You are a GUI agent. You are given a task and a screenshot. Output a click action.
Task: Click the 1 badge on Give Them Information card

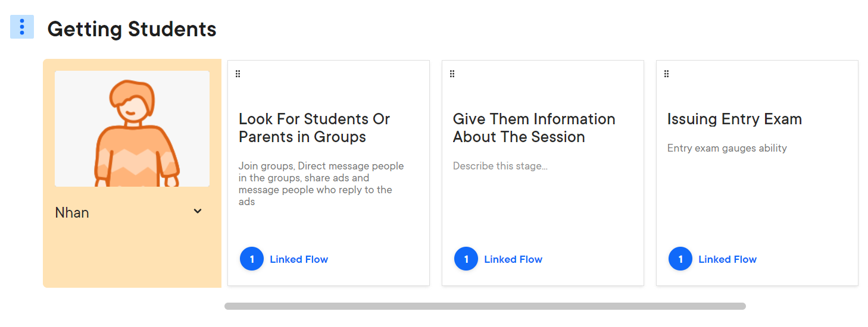[x=466, y=259]
